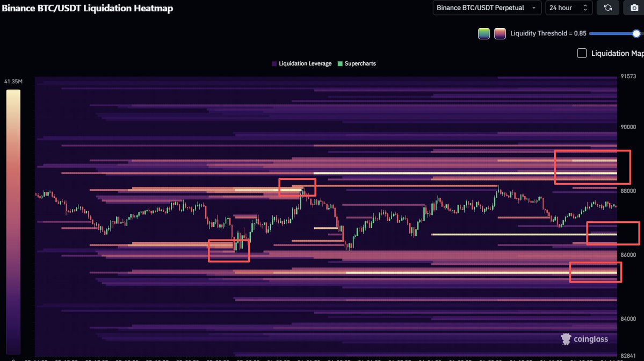Take a chart screenshot with camera icon
This screenshot has width=644, height=361.
[634, 8]
